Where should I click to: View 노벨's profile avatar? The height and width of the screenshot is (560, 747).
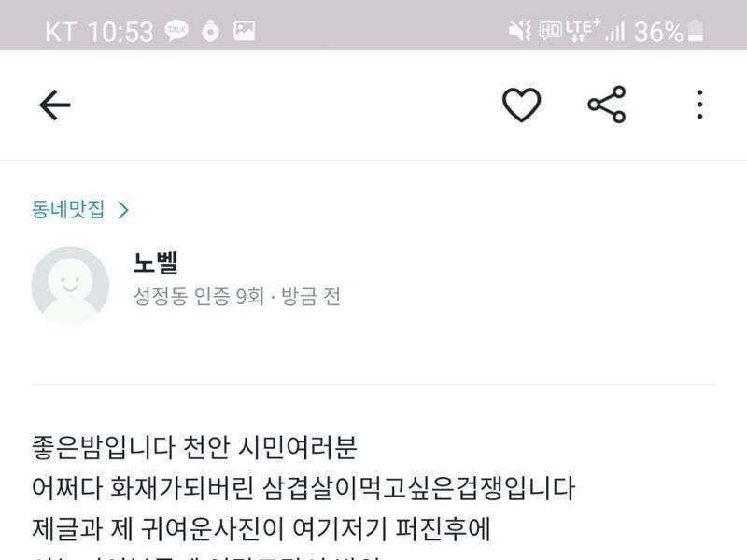click(x=70, y=286)
